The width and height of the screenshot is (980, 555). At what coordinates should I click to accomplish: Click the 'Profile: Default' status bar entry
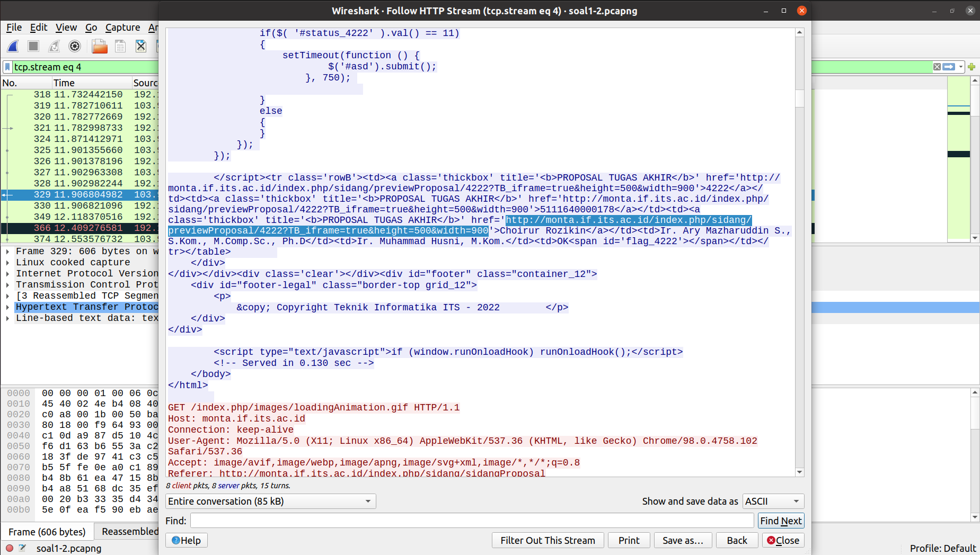pos(942,548)
